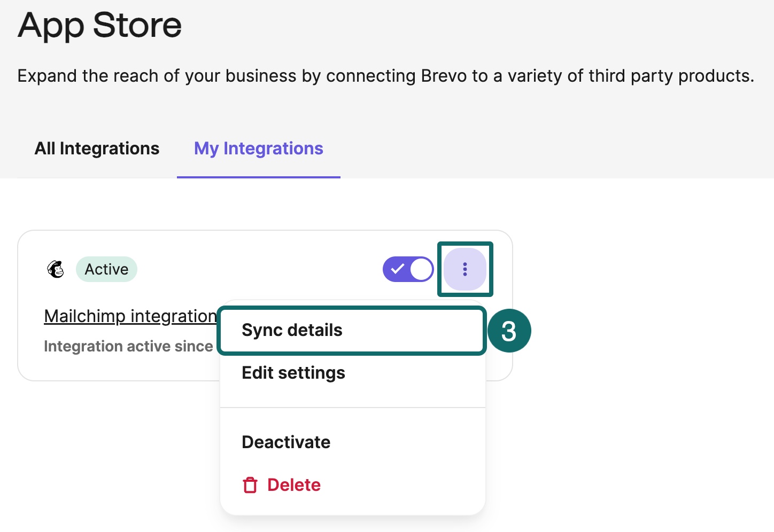Click the 'Expand the reach of your business' description
The width and height of the screenshot is (774, 532).
pyautogui.click(x=385, y=76)
